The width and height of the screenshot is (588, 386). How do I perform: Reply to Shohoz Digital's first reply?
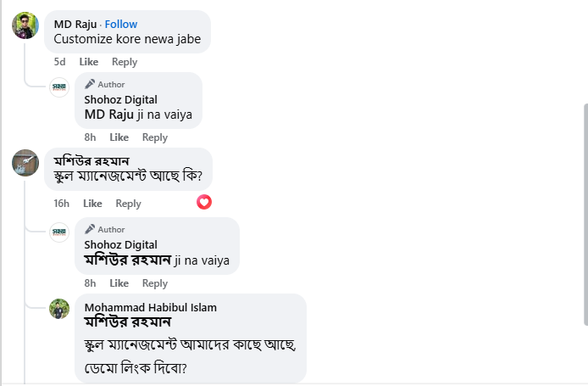(x=155, y=137)
